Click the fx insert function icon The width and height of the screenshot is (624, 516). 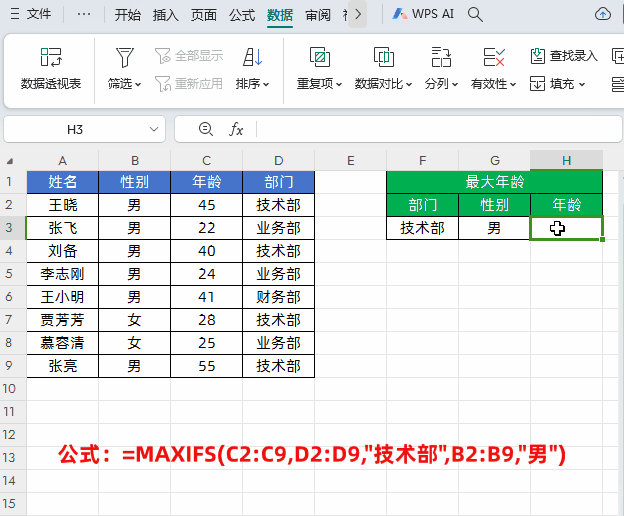coord(236,129)
